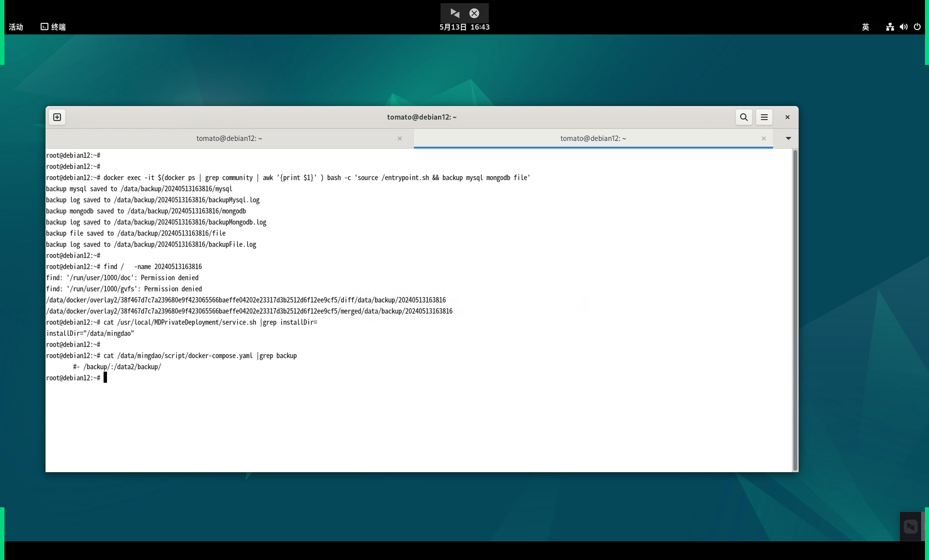Select the active second terminal tab
The image size is (929, 560).
click(593, 138)
